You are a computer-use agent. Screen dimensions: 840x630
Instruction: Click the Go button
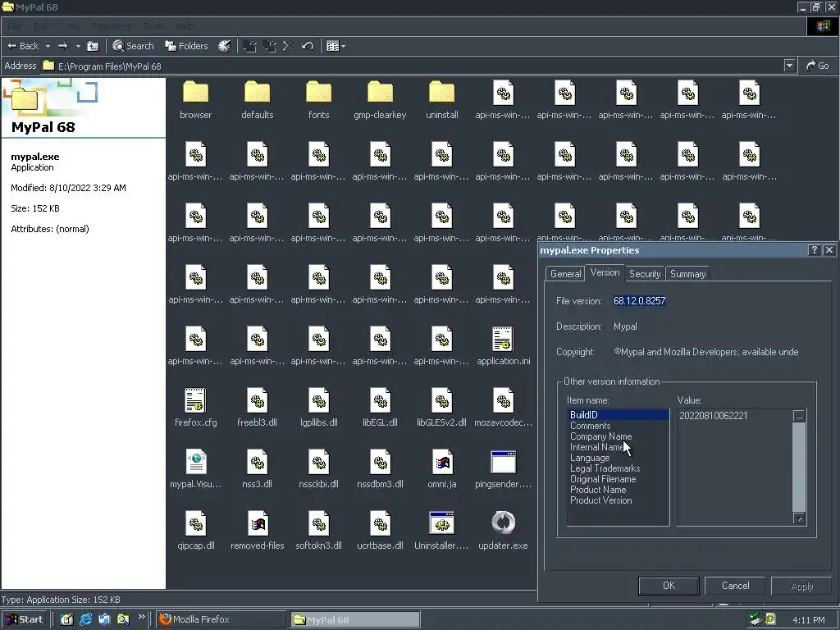point(818,66)
